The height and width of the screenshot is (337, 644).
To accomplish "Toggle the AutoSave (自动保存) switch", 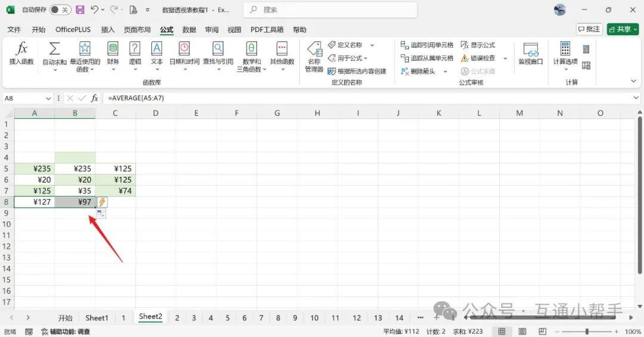I will click(x=60, y=10).
